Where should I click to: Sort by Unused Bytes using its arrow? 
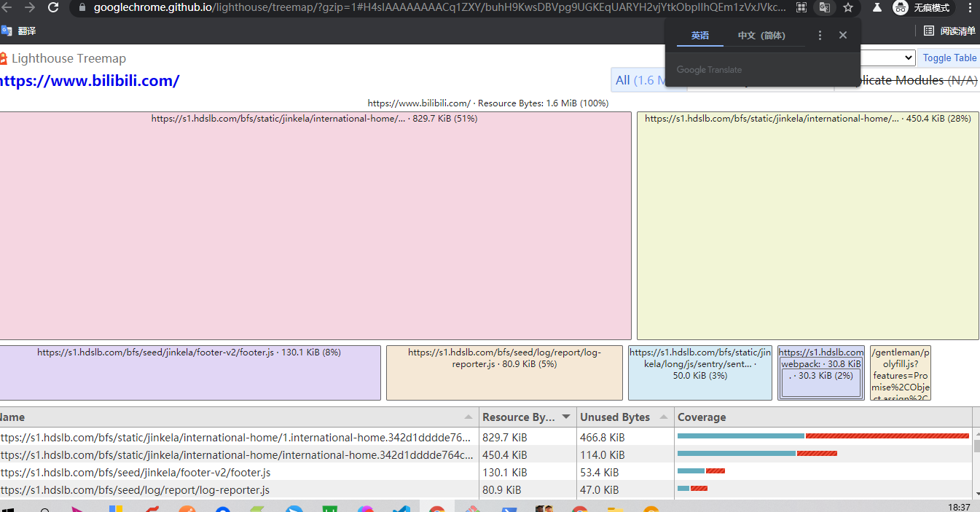664,417
